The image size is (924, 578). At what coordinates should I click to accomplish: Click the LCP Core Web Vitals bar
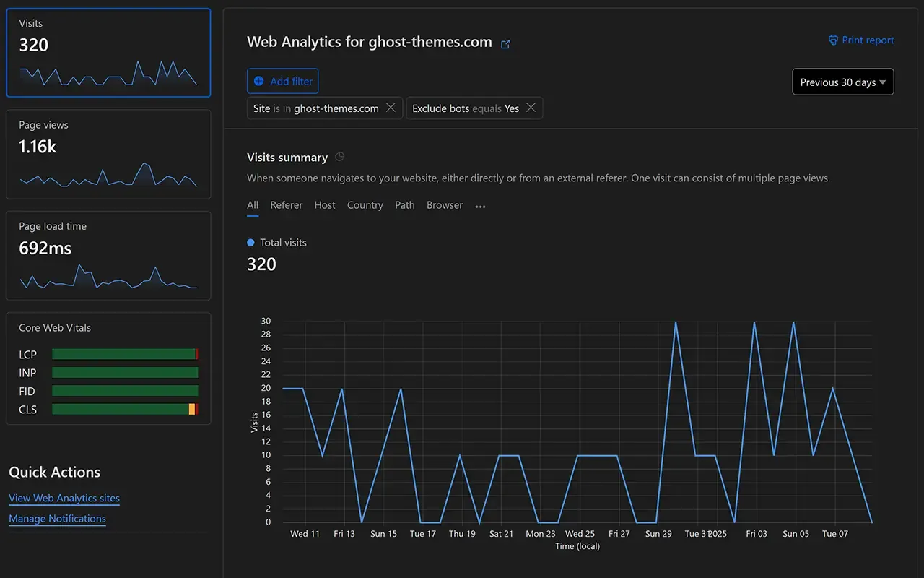pyautogui.click(x=124, y=354)
